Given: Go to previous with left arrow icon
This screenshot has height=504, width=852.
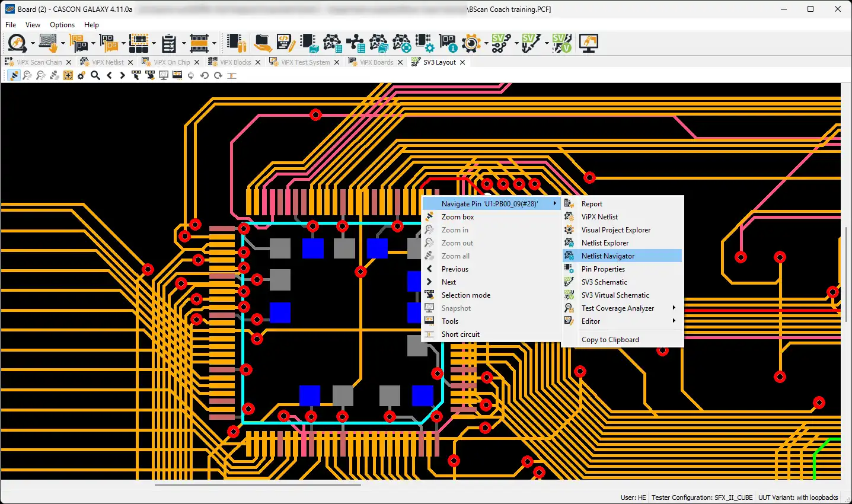Looking at the screenshot, I should click(x=109, y=75).
